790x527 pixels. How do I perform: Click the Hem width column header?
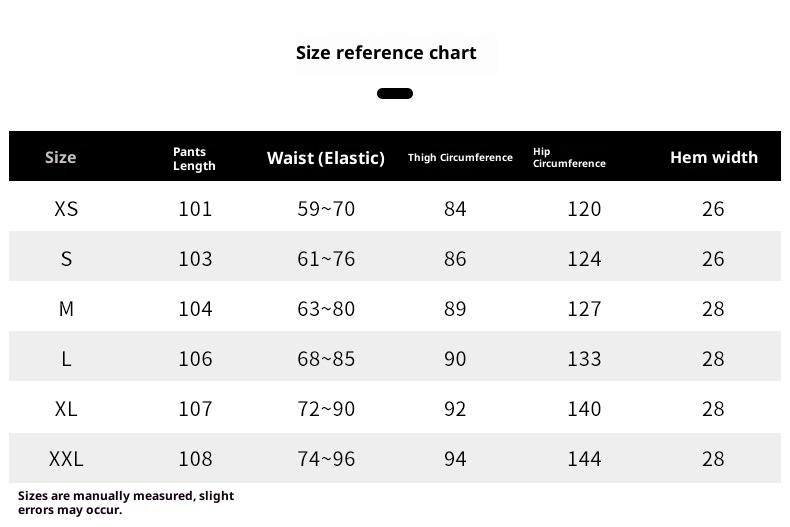pos(713,157)
